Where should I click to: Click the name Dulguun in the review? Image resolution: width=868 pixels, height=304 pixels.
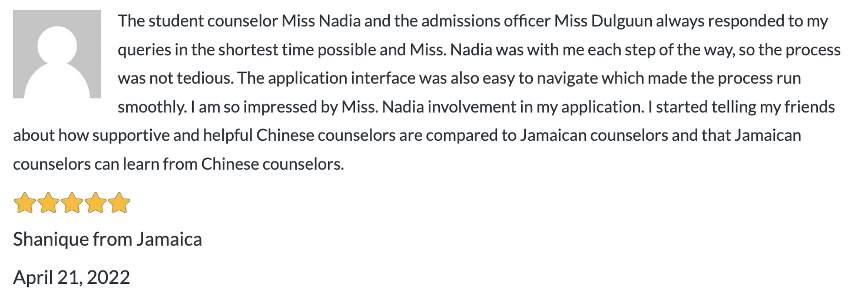click(623, 22)
